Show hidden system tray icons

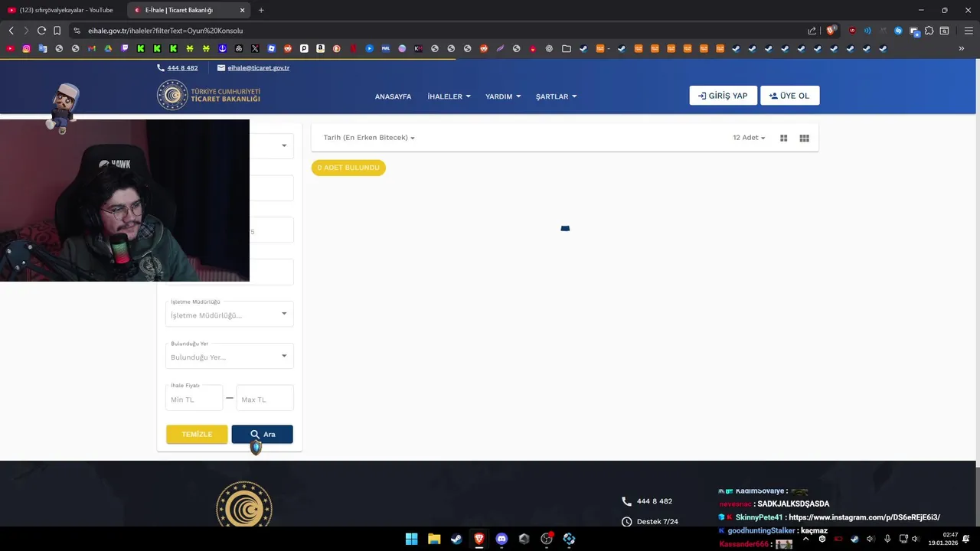coord(805,539)
